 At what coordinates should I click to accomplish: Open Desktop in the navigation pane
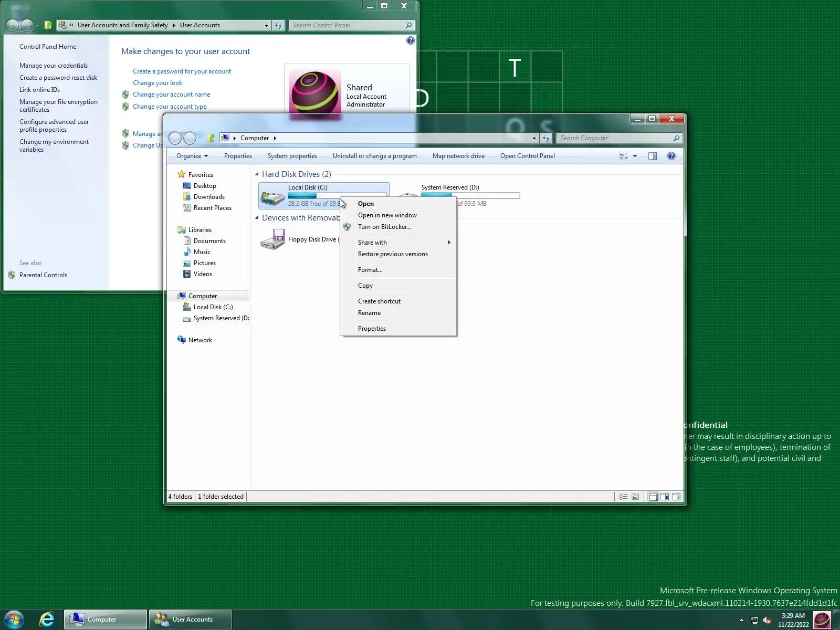205,186
